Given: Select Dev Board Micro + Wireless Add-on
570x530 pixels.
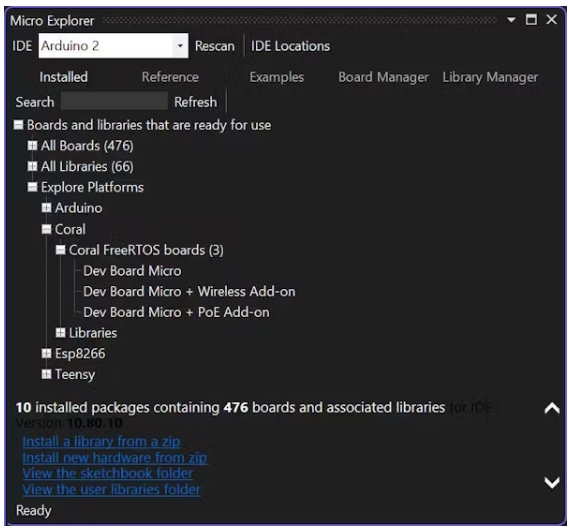Looking at the screenshot, I should (189, 292).
